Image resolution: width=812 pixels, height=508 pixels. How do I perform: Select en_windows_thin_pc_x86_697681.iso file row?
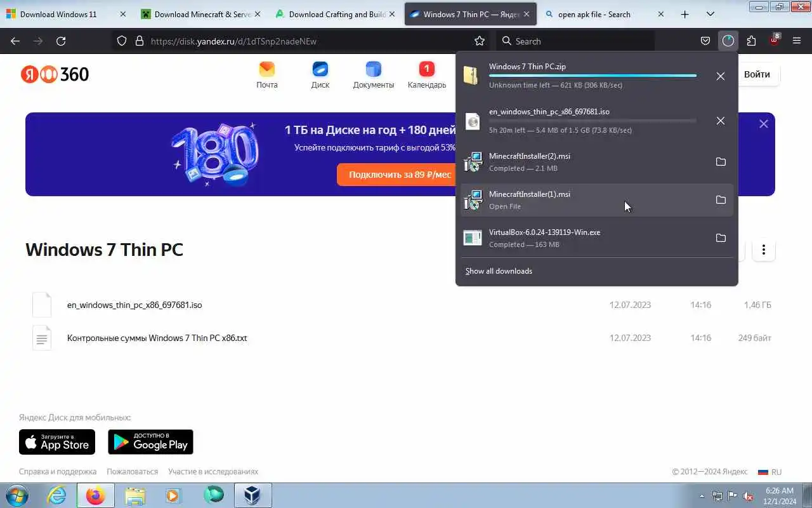[x=400, y=305]
